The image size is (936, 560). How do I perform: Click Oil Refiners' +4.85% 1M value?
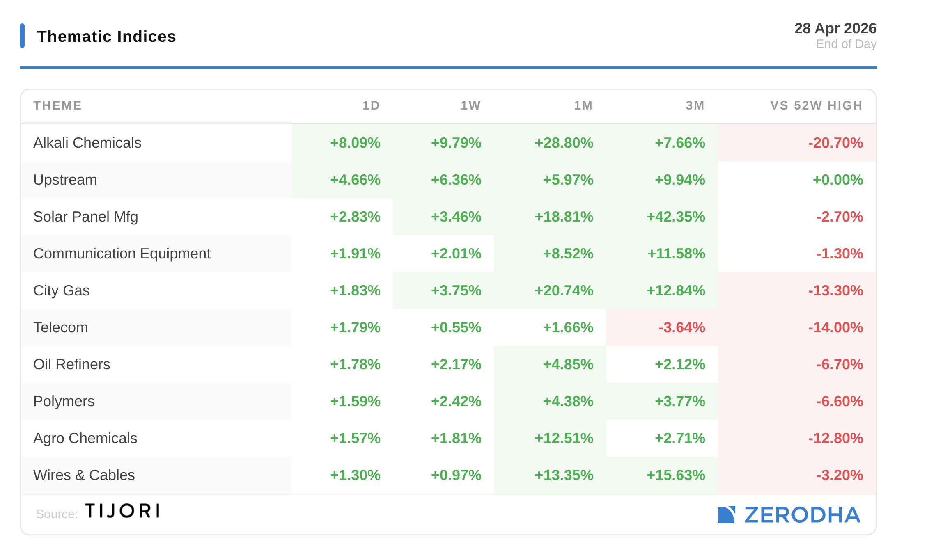568,364
